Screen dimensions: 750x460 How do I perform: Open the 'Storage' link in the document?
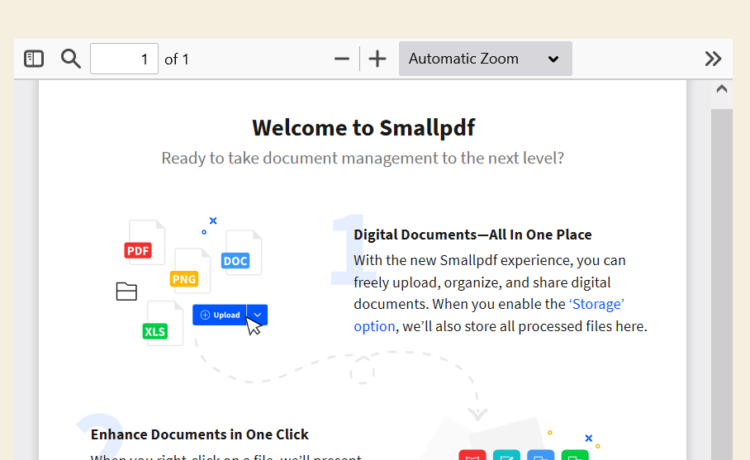(596, 304)
